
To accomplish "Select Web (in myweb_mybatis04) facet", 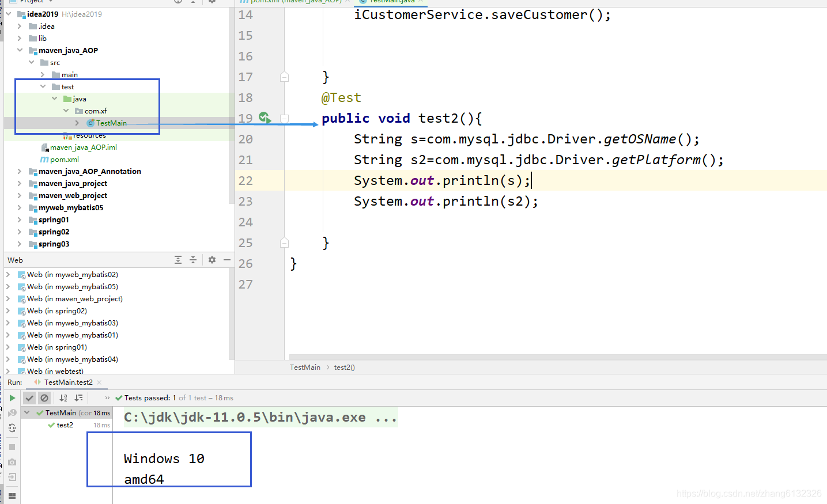I will pyautogui.click(x=72, y=359).
